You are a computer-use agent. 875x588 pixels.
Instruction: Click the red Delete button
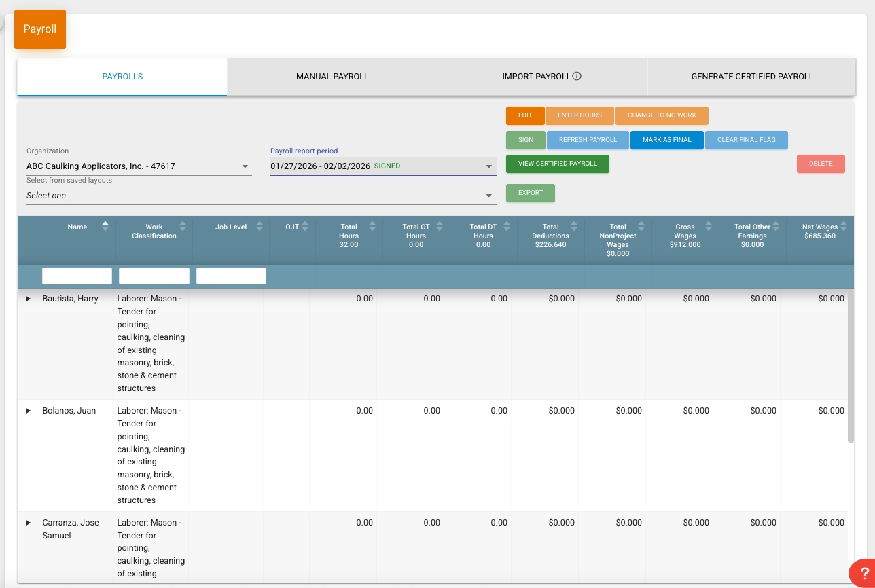click(x=821, y=164)
